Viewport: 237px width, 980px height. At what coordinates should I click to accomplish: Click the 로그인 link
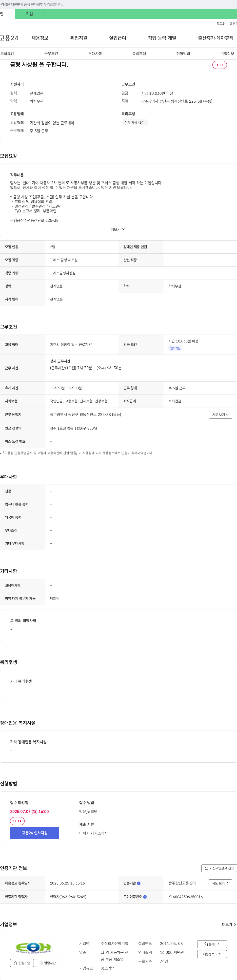(221, 24)
